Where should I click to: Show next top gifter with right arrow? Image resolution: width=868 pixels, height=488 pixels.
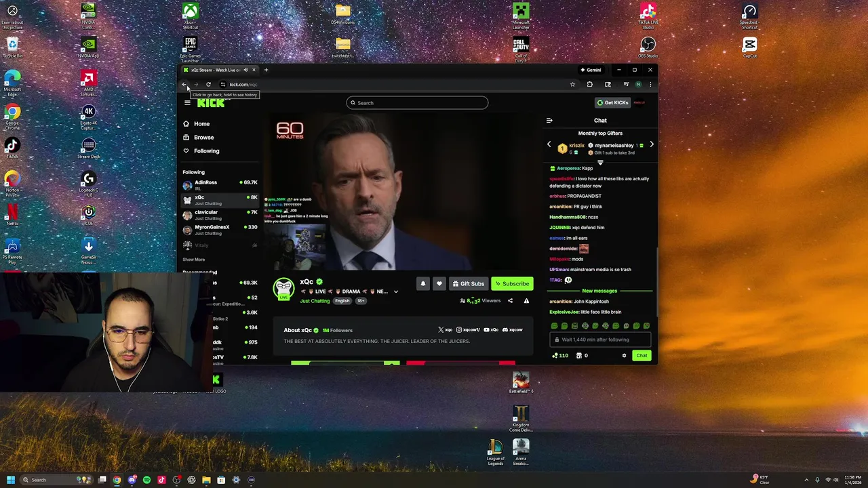[x=652, y=144]
